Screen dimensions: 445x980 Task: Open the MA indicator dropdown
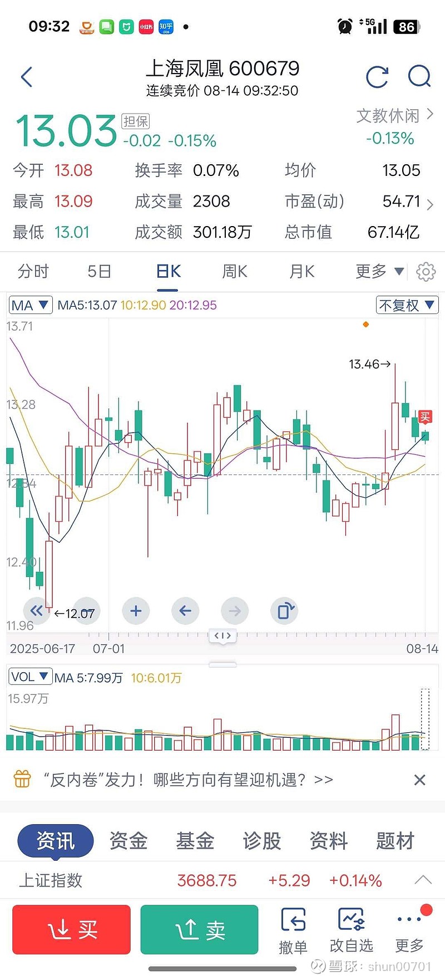pyautogui.click(x=31, y=305)
